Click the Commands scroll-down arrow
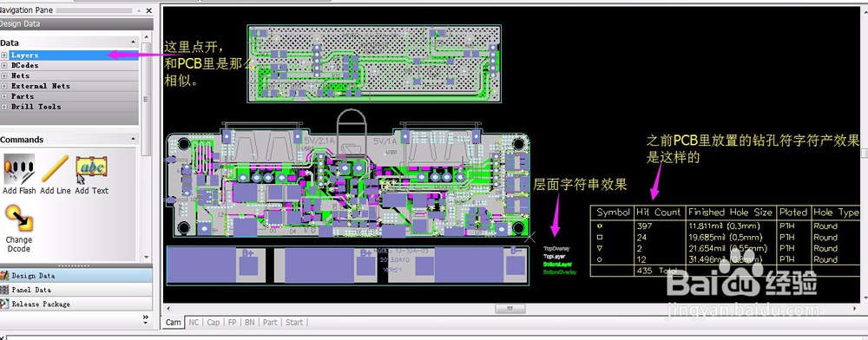Viewport: 868px width, 340px height. click(x=146, y=257)
